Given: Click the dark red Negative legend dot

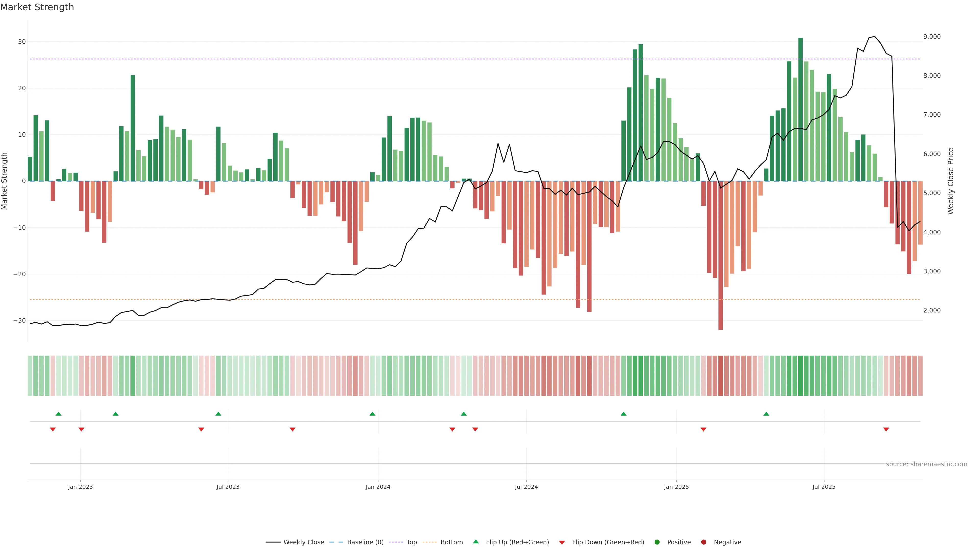Looking at the screenshot, I should click(703, 542).
